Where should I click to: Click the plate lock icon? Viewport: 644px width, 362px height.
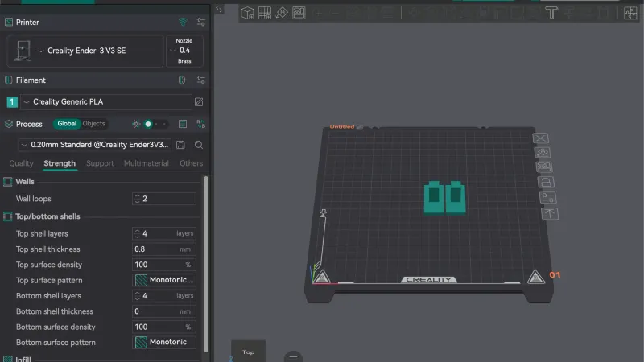point(546,182)
